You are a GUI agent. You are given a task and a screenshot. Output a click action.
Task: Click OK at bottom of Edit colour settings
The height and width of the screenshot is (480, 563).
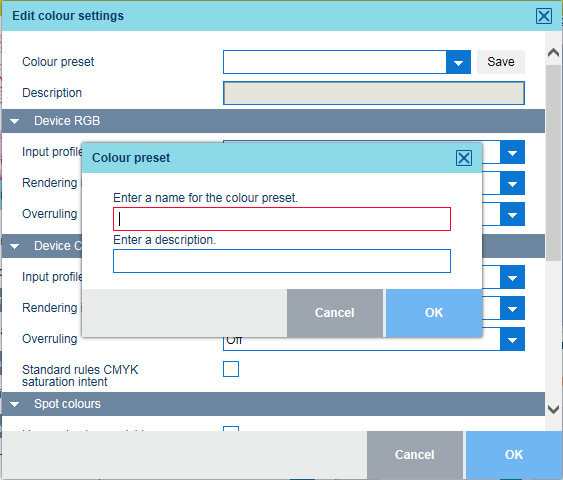tap(514, 455)
